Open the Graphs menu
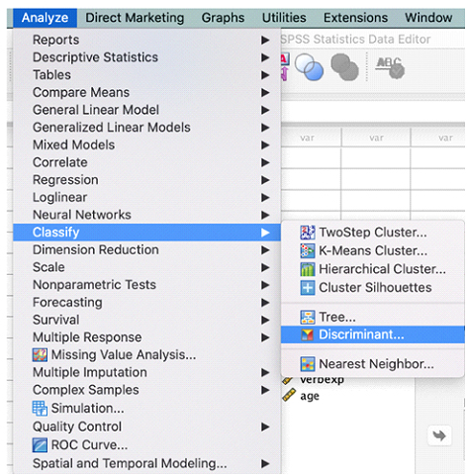Viewport: 467px width, 476px height. click(x=223, y=18)
